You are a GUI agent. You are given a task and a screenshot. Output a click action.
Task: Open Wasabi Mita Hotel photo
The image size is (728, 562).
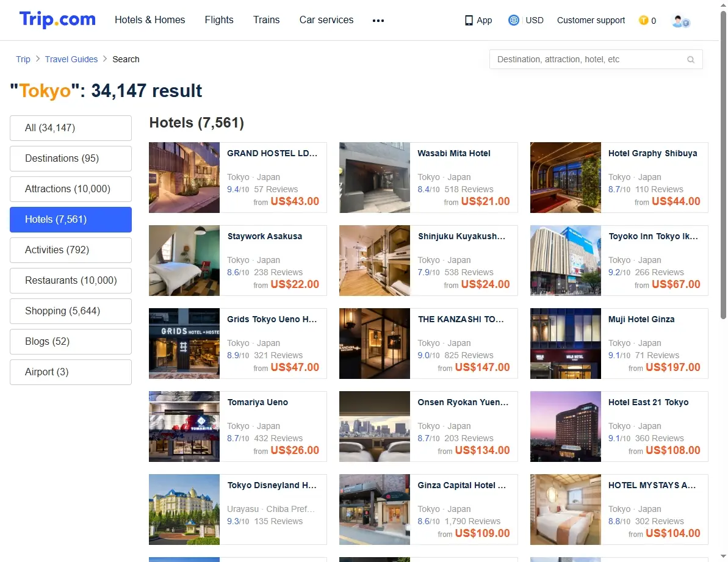(375, 178)
